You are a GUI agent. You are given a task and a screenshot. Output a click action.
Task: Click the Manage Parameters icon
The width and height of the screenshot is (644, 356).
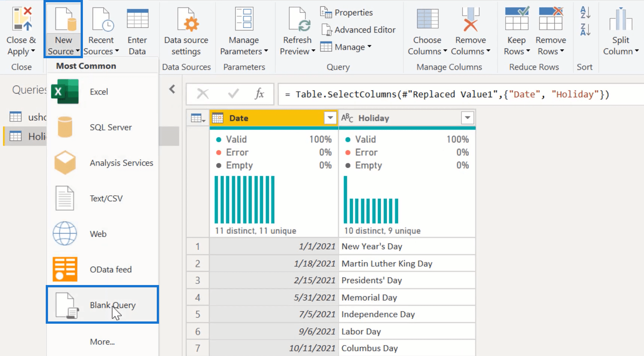(244, 19)
